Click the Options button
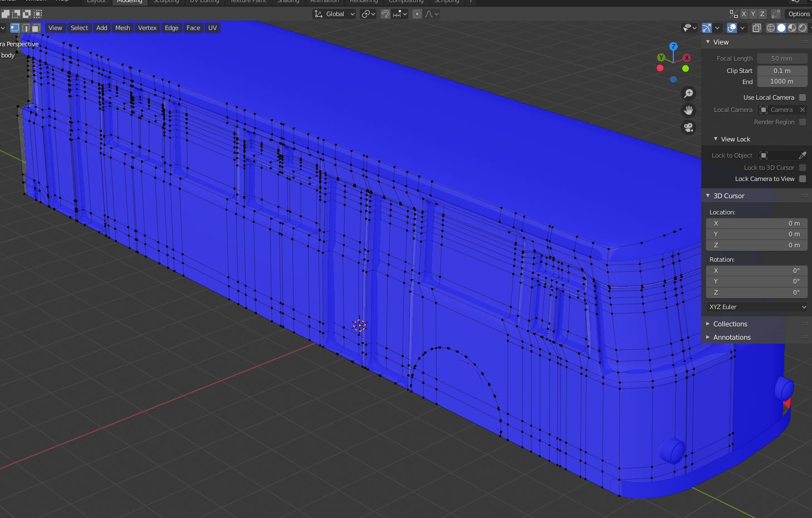Image resolution: width=812 pixels, height=518 pixels. tap(799, 14)
